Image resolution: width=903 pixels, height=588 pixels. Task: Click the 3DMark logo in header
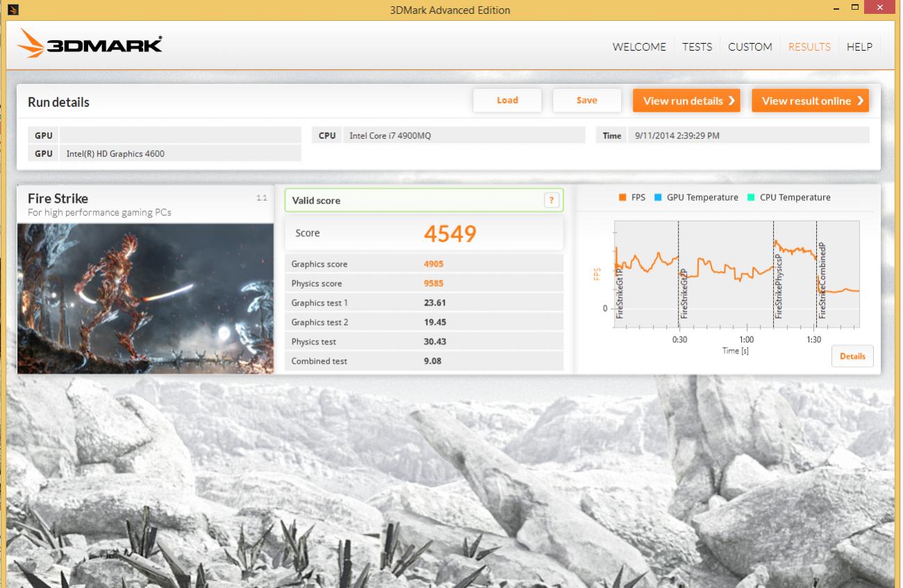[90, 44]
